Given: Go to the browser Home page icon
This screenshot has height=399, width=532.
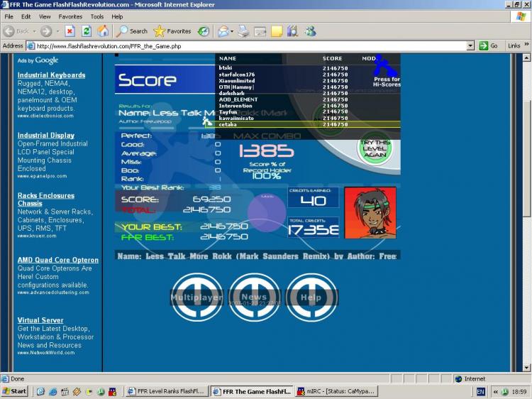Looking at the screenshot, I should click(104, 31).
